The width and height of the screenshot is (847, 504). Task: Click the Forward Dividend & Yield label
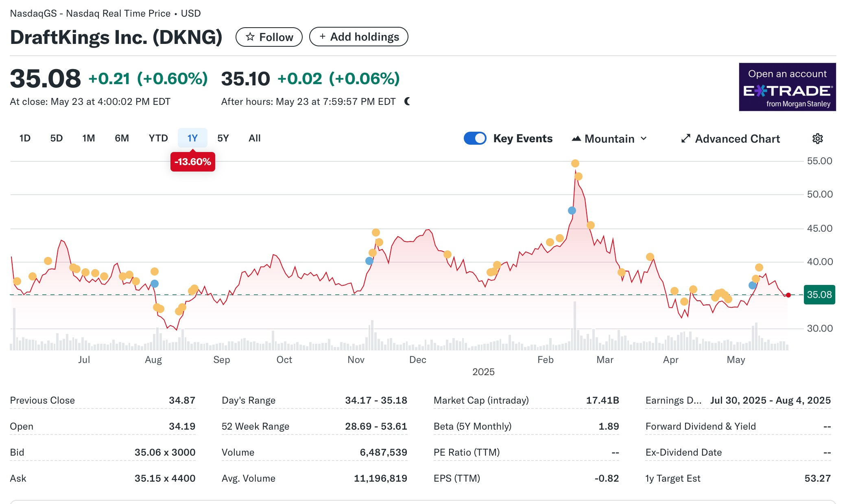(x=701, y=426)
